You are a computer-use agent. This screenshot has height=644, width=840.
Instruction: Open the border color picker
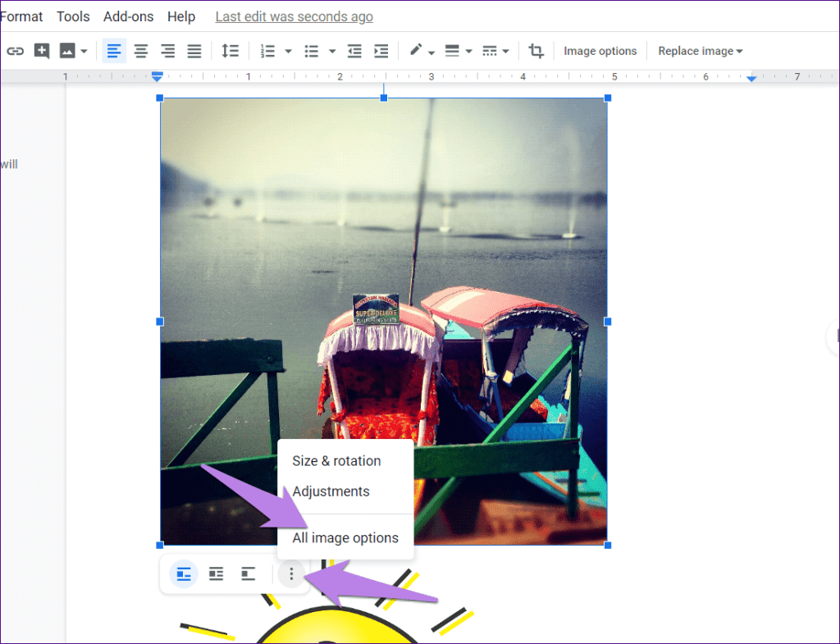pyautogui.click(x=417, y=50)
